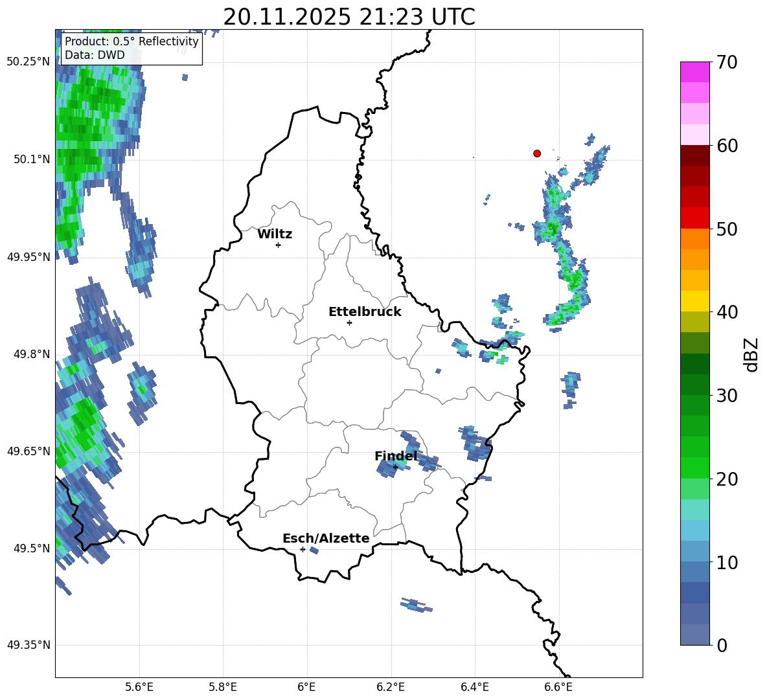767x700 pixels.
Task: Click the 50.1°N latitude label
Action: 32,159
